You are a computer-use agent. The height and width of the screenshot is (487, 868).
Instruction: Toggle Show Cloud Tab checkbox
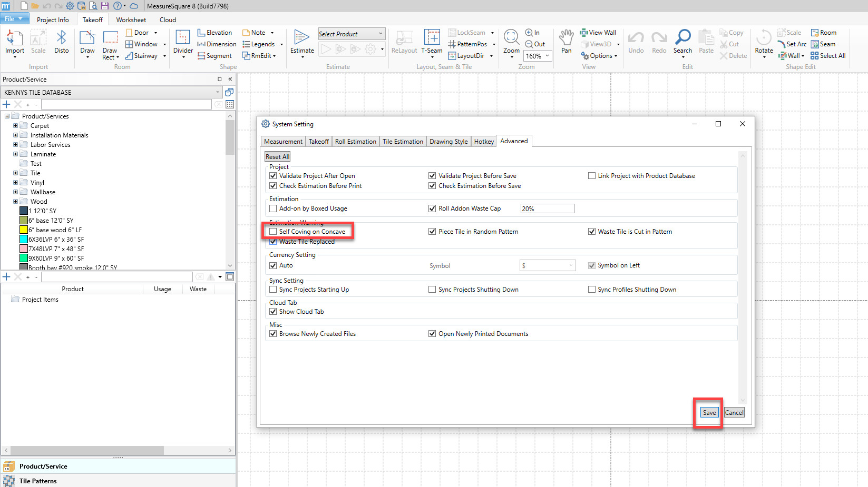[x=273, y=312]
